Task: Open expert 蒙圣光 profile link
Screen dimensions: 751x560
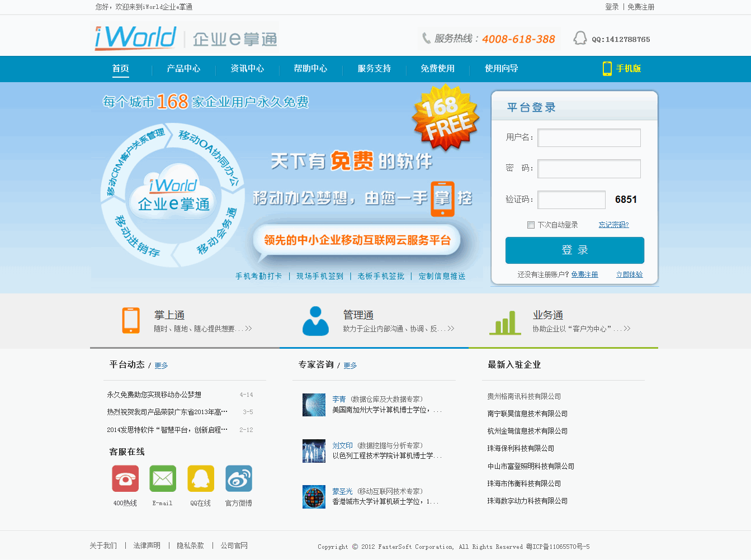Action: [342, 491]
